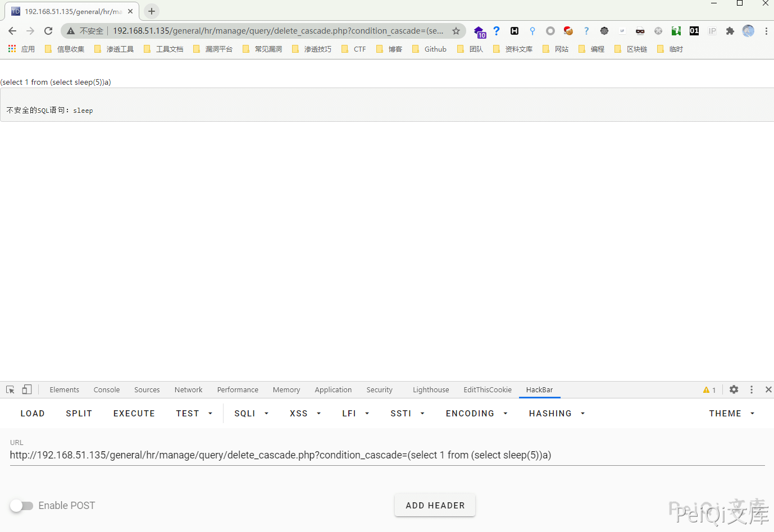The width and height of the screenshot is (774, 532).
Task: Open the Github bookmark folder
Action: point(430,49)
